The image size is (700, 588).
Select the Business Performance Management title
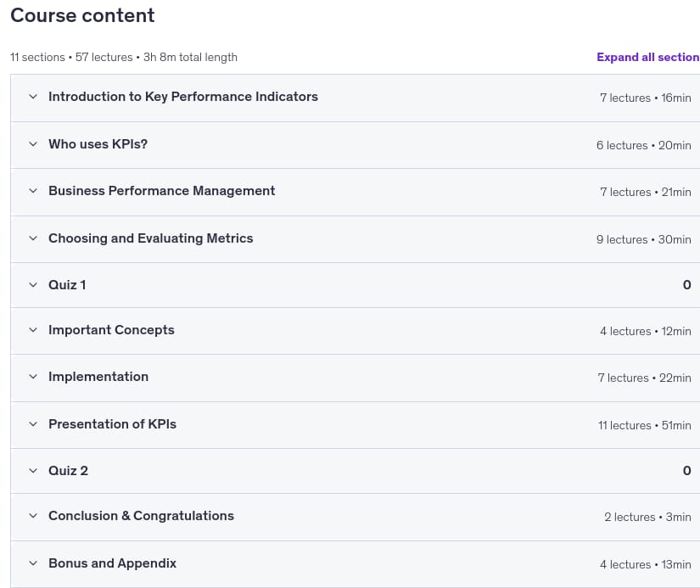point(161,191)
